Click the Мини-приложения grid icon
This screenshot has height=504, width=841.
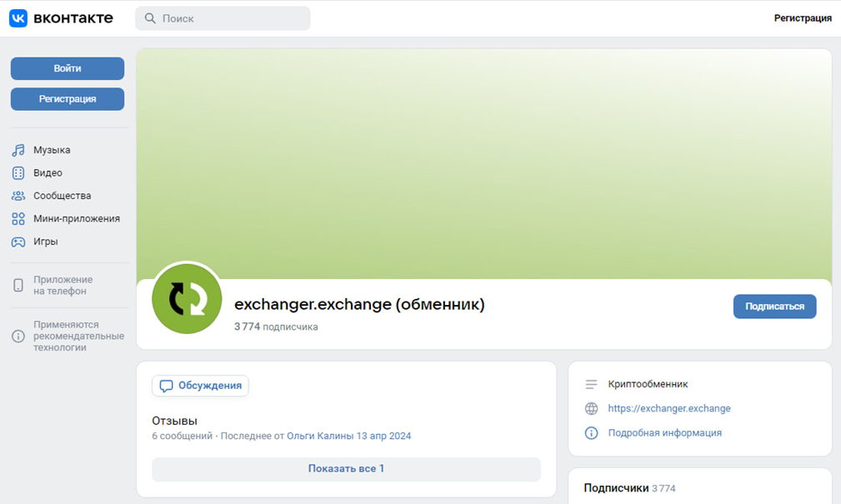tap(18, 219)
